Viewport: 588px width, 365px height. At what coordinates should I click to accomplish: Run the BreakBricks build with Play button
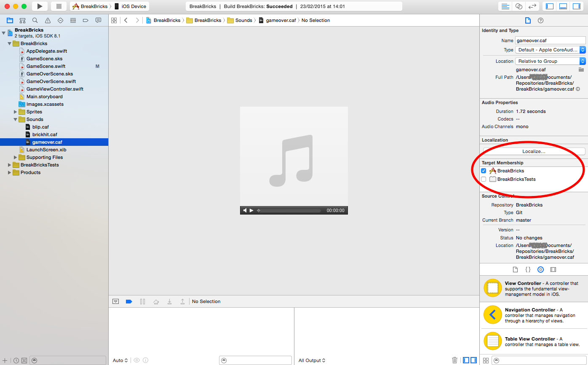point(40,6)
